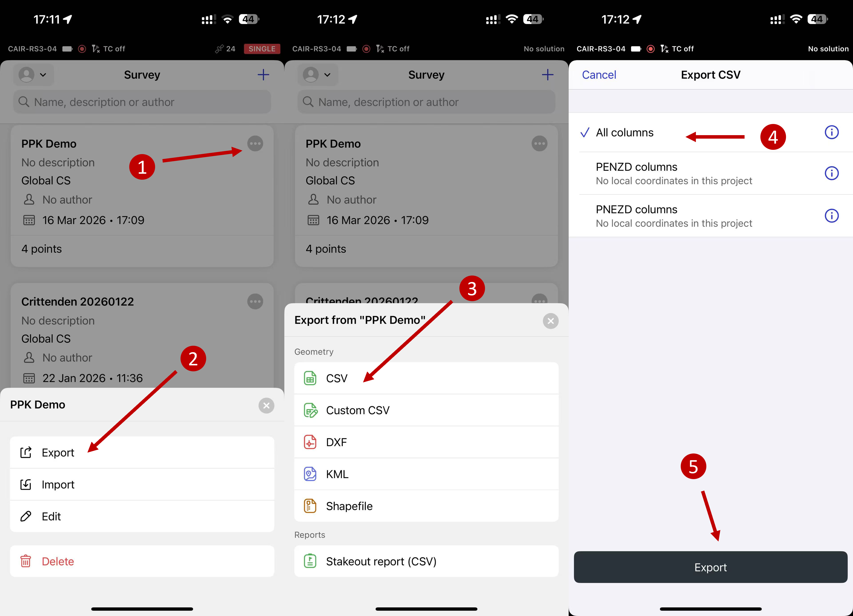Tap the three-dot menu on the Crittenden 20260122 card
Viewport: 853px width, 616px height.
pyautogui.click(x=255, y=301)
